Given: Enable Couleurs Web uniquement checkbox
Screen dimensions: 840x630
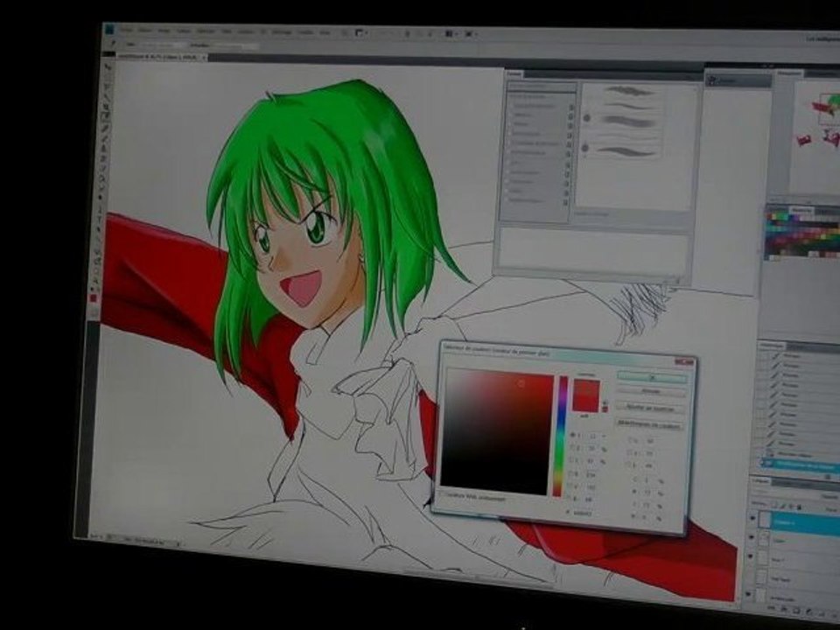Looking at the screenshot, I should (443, 495).
